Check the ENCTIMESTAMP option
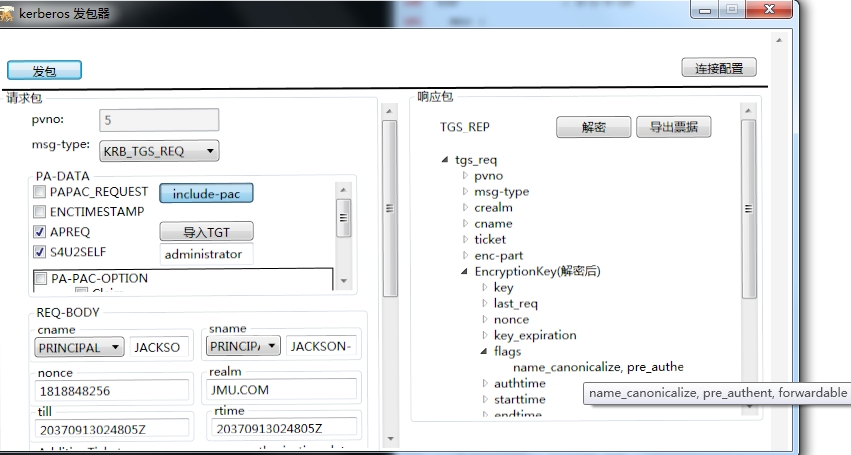The height and width of the screenshot is (455, 851). pos(40,212)
